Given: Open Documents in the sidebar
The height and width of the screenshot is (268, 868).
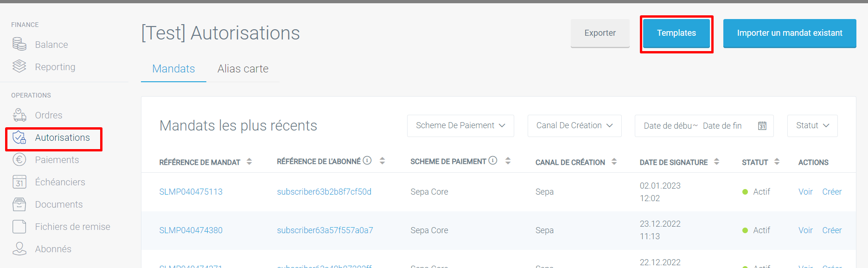Looking at the screenshot, I should 59,204.
